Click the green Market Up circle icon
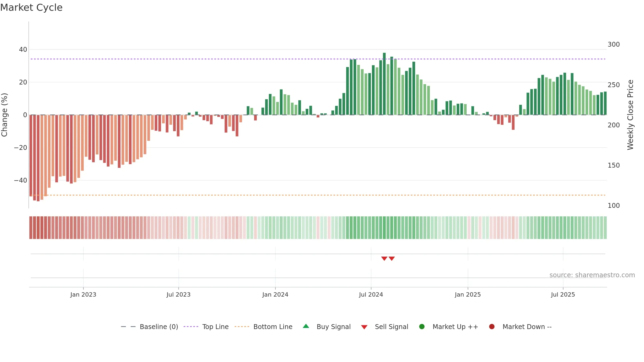The height and width of the screenshot is (362, 644). (x=422, y=327)
